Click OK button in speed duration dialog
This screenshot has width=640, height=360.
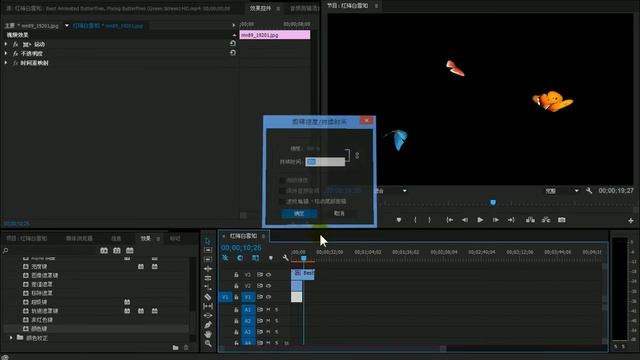(299, 213)
